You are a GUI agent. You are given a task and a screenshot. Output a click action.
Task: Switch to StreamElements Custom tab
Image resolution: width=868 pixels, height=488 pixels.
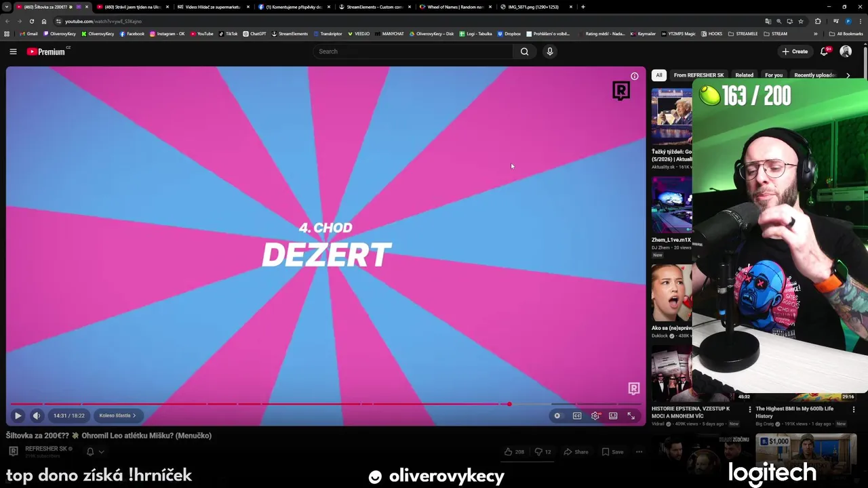374,7
